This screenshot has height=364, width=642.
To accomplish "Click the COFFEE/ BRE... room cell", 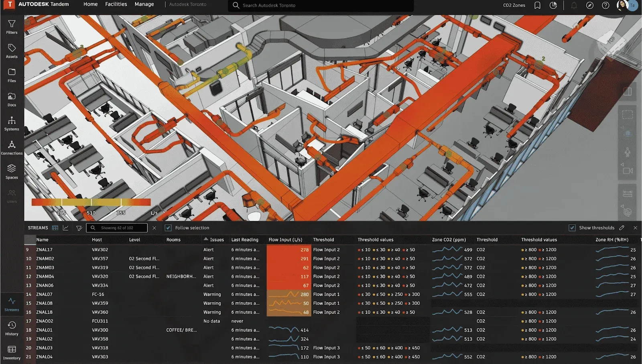I will [181, 330].
